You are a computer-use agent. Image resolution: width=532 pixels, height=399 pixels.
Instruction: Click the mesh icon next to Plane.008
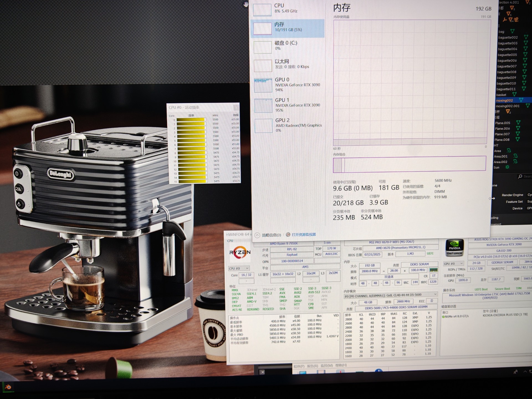[517, 139]
